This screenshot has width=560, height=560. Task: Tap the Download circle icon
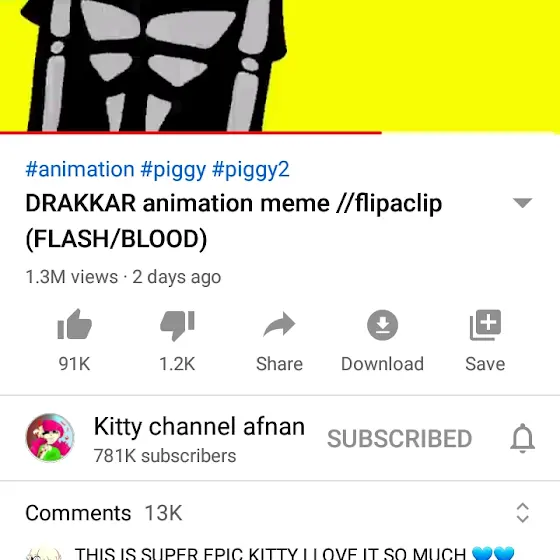point(382,325)
